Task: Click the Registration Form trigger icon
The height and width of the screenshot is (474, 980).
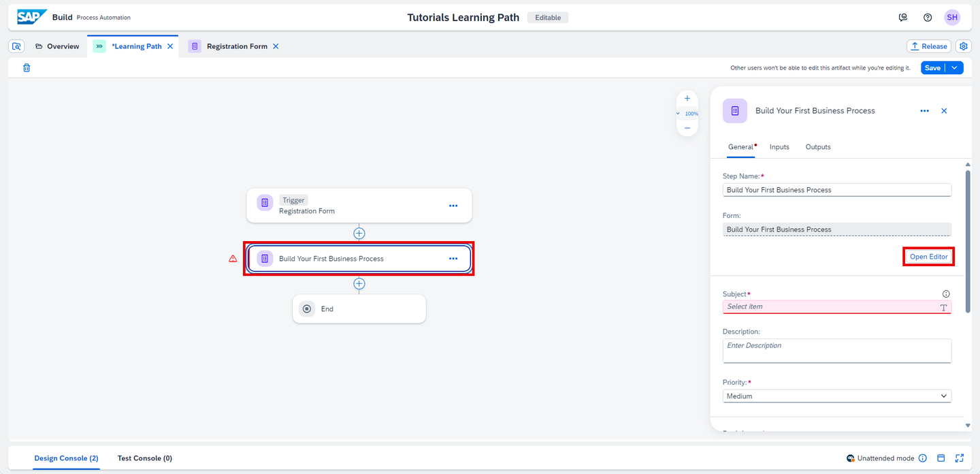Action: coord(265,203)
